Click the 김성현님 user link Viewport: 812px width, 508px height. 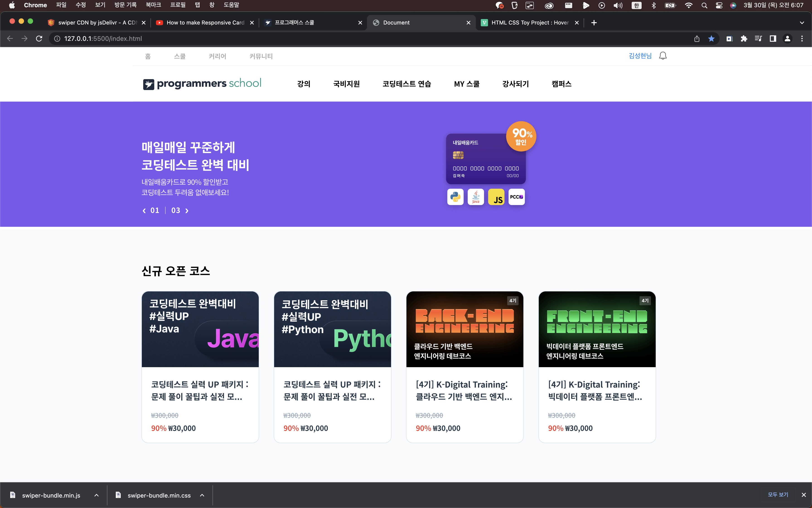pyautogui.click(x=640, y=56)
